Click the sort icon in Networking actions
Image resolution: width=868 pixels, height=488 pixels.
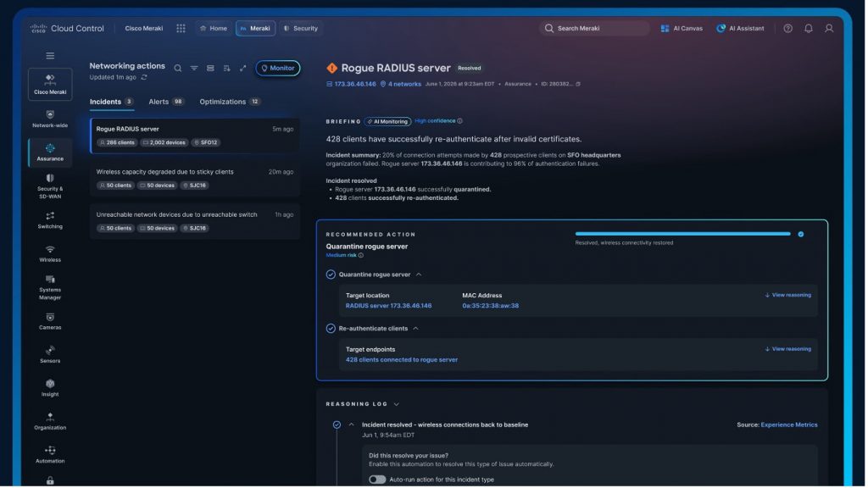(x=227, y=69)
